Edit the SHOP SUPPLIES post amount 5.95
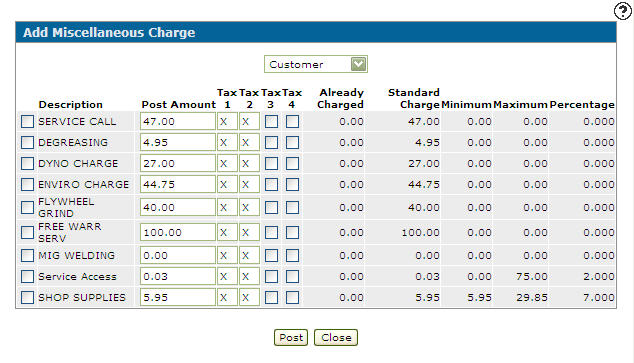Image resolution: width=634 pixels, height=363 pixels. click(x=178, y=298)
